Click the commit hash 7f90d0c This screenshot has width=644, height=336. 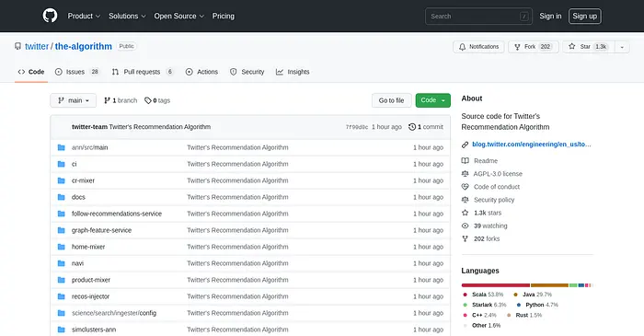click(357, 127)
